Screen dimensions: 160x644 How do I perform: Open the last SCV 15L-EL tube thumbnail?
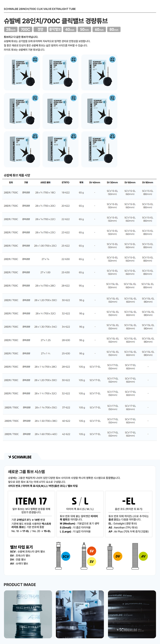pos(99,149)
